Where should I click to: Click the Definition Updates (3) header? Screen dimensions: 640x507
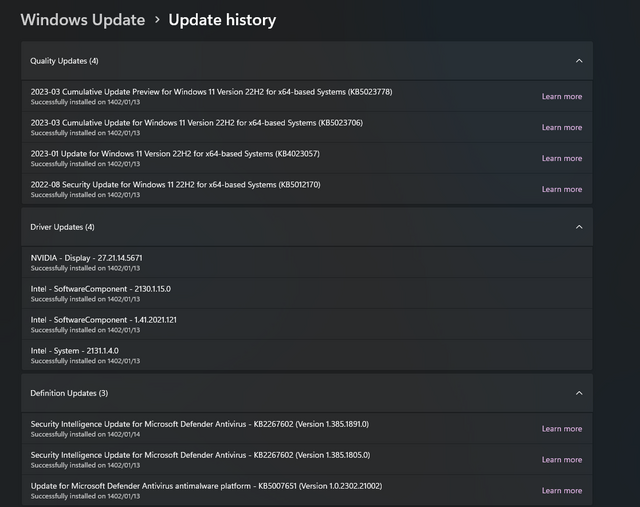69,393
